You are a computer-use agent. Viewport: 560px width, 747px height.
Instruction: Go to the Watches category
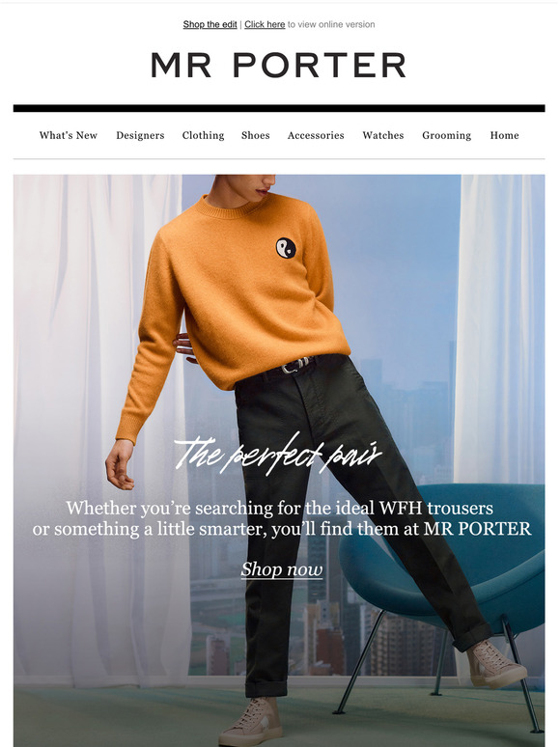pyautogui.click(x=383, y=135)
